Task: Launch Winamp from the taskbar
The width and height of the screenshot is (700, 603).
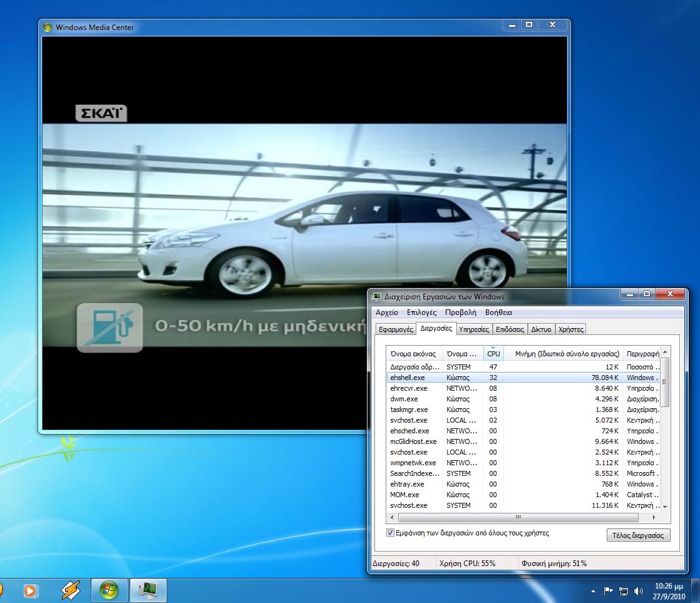Action: [70, 590]
